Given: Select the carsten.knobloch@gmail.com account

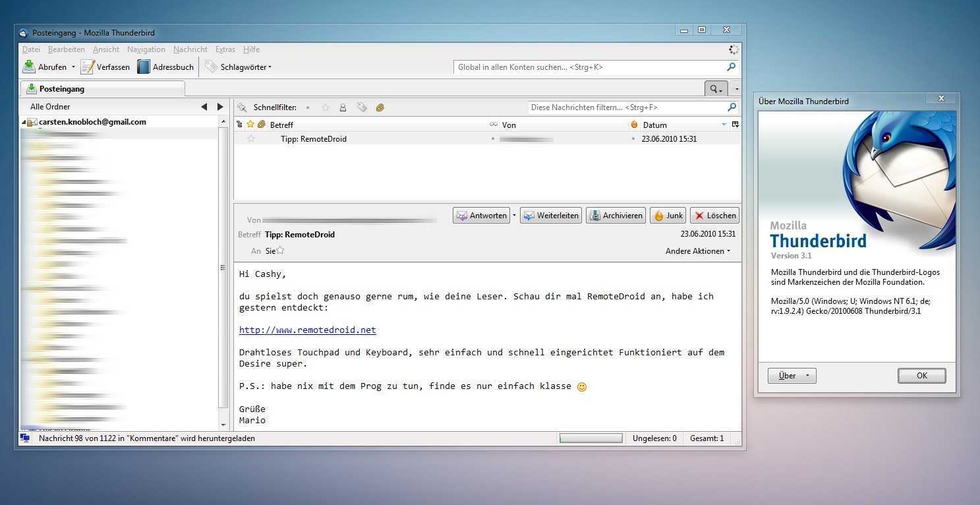Looking at the screenshot, I should pyautogui.click(x=92, y=122).
